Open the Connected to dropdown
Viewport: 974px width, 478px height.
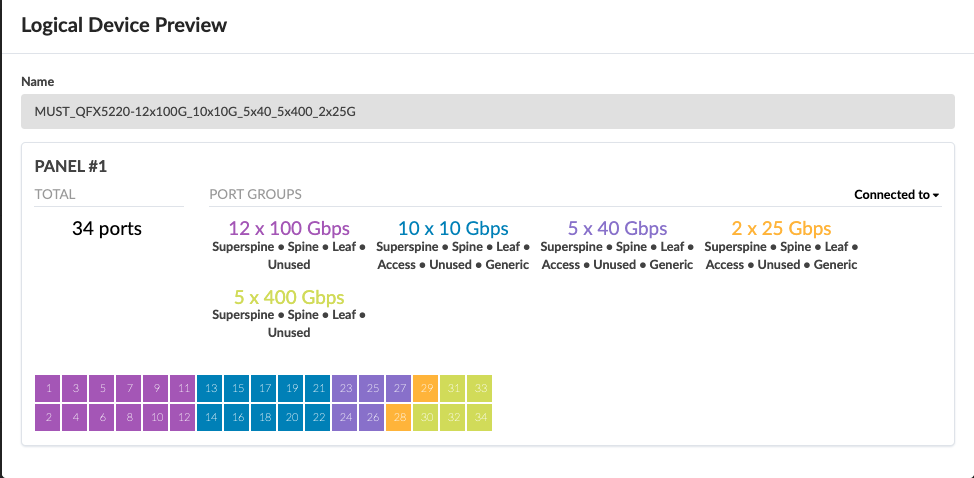[x=896, y=194]
